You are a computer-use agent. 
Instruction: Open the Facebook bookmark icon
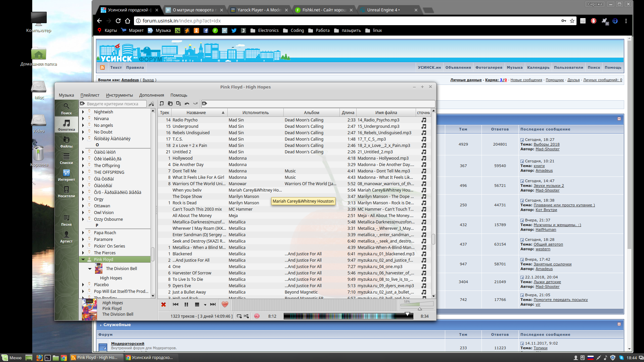tap(206, 31)
